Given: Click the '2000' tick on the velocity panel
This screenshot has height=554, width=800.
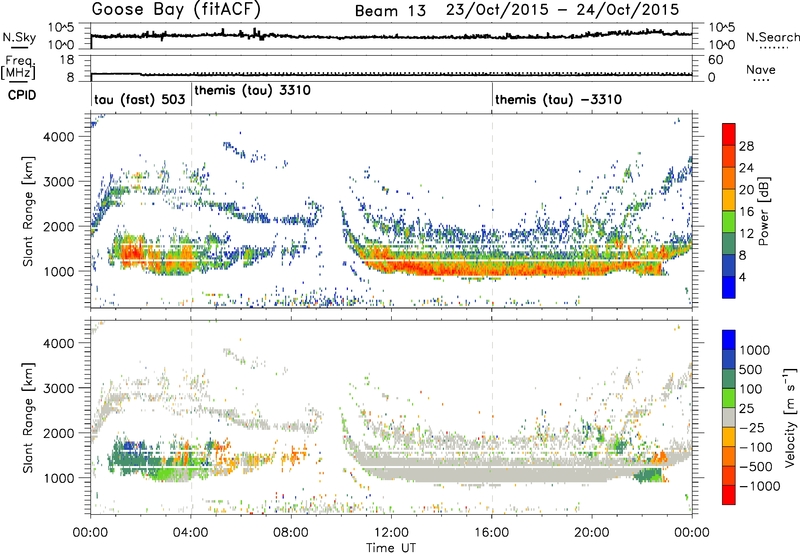Looking at the screenshot, I should 58,433.
